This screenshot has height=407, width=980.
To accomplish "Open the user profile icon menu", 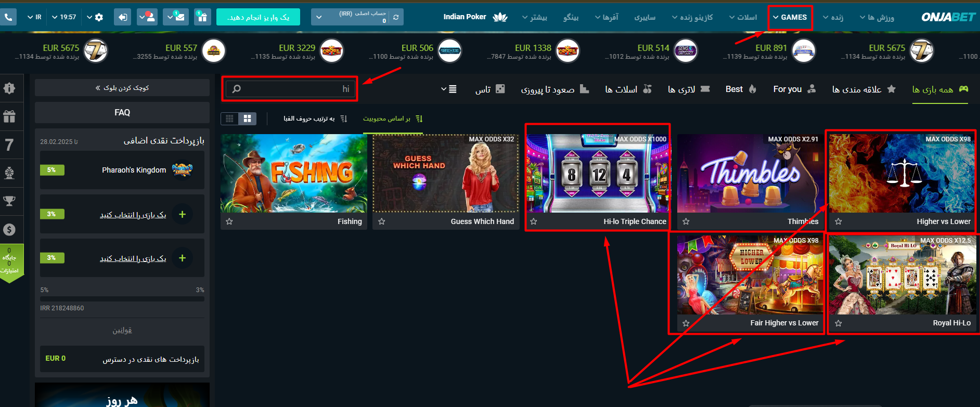I will coord(147,17).
